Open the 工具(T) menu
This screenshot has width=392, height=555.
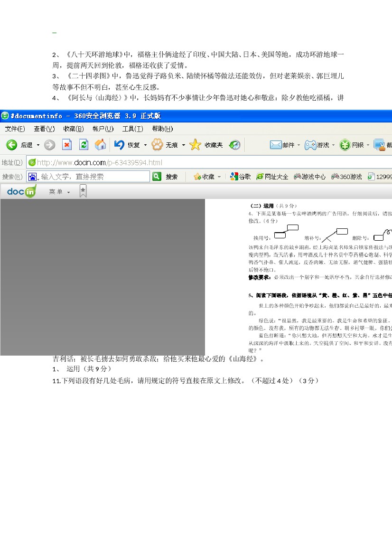point(133,129)
